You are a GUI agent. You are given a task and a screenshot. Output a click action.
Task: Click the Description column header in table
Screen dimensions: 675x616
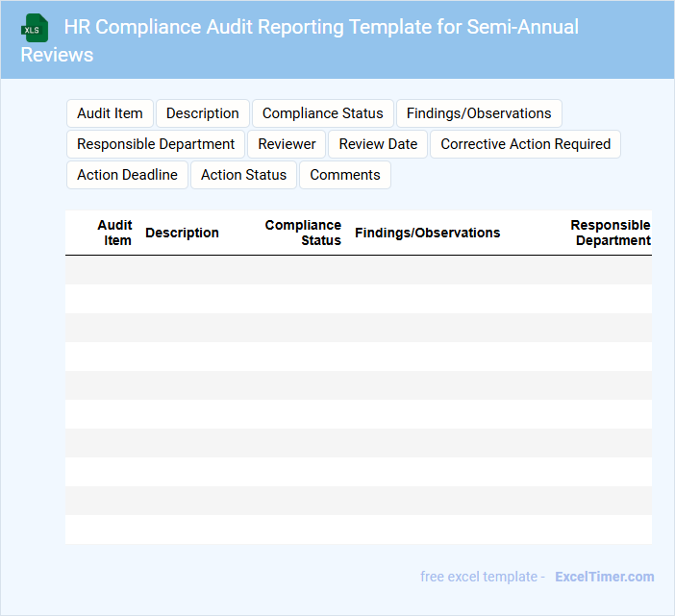click(182, 233)
